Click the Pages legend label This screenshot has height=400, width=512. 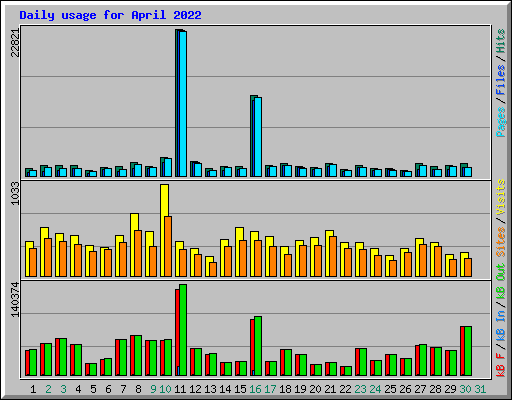(501, 122)
